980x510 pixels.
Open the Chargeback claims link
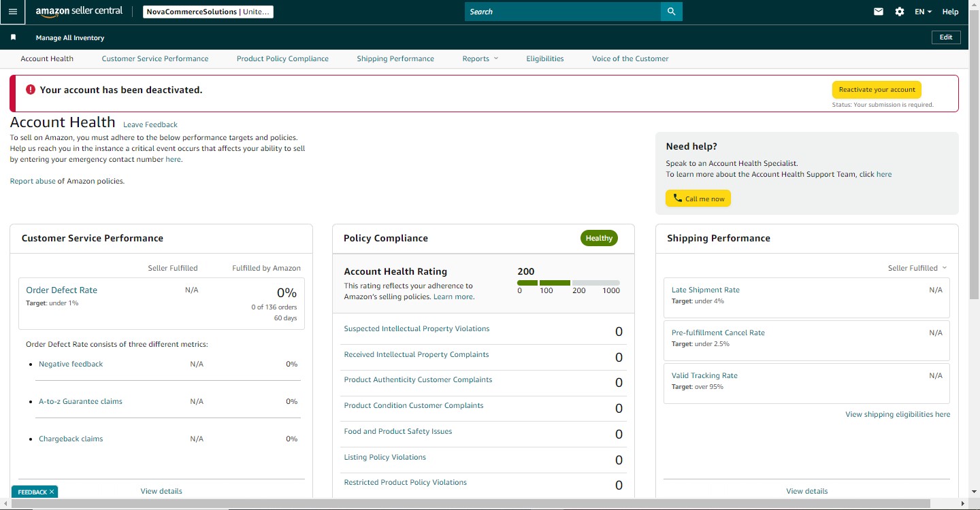click(71, 439)
